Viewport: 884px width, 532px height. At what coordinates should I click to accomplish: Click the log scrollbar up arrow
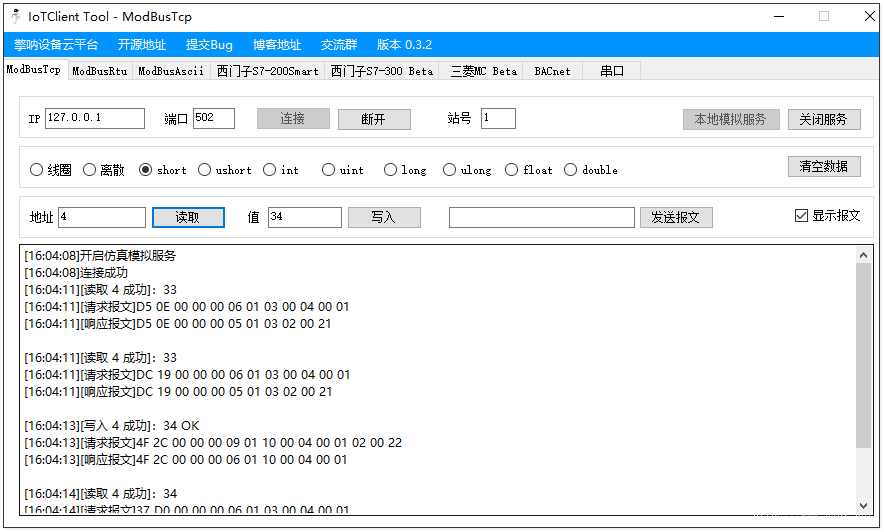[864, 255]
